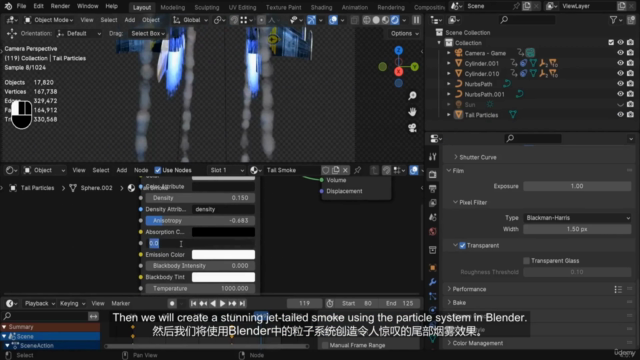
Task: Jump to the first frame button
Action: pos(193,303)
